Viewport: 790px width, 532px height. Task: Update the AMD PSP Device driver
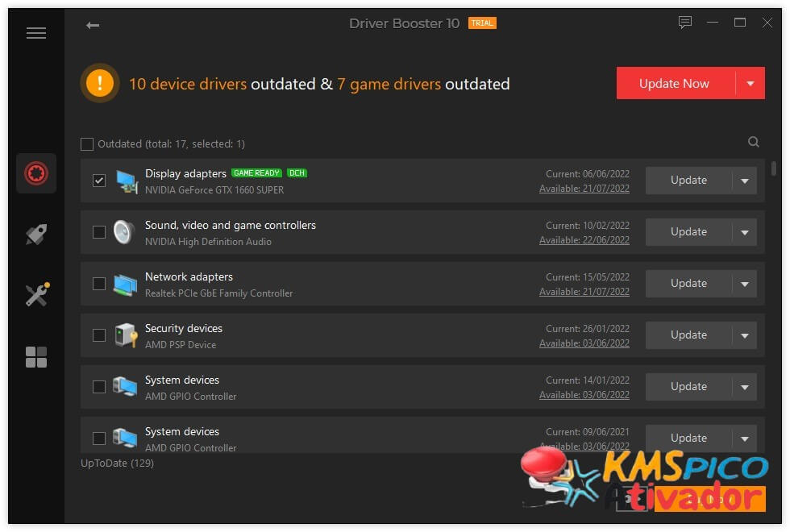point(688,335)
